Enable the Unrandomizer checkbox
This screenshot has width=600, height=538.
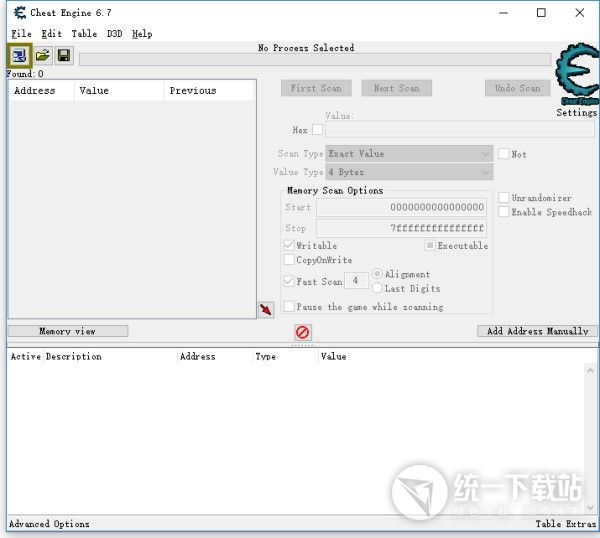coord(504,197)
